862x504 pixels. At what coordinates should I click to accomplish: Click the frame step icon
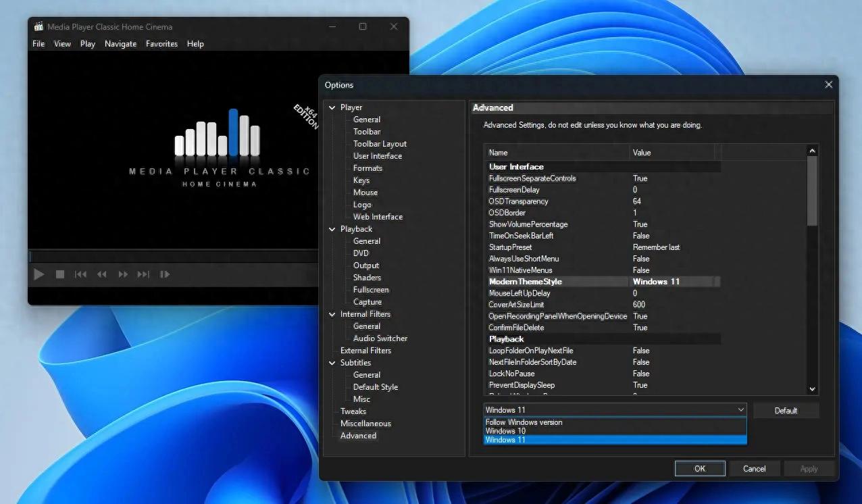pyautogui.click(x=164, y=274)
